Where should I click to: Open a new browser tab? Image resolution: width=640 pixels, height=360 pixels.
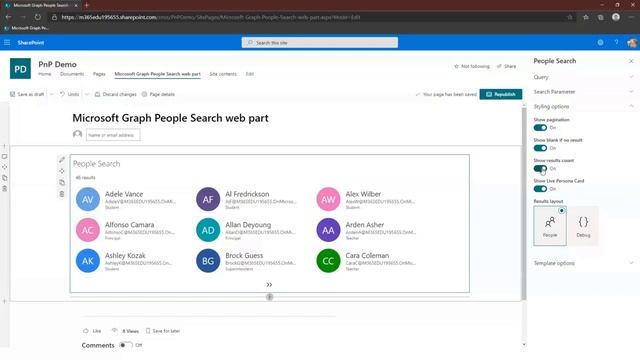[87, 5]
